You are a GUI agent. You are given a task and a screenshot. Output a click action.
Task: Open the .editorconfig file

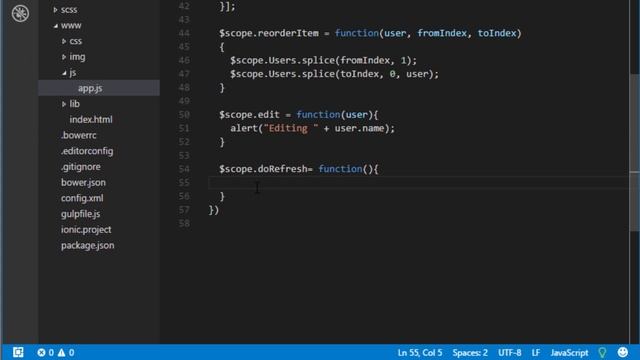point(87,151)
